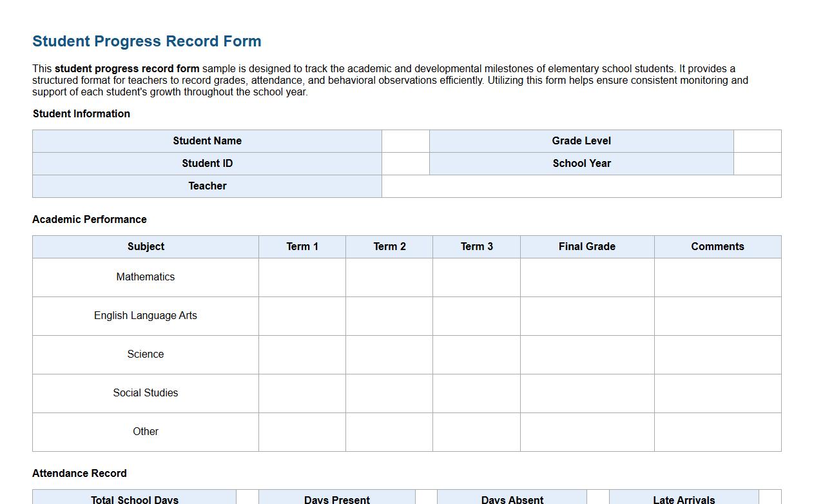
Task: Click the English Language Arts Final Grade cell
Action: [586, 316]
